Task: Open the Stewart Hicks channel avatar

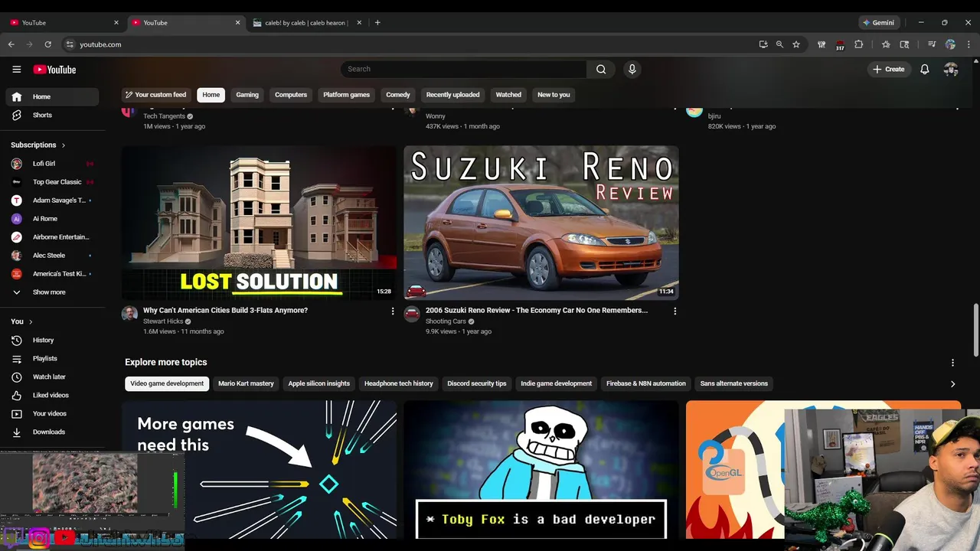Action: 129,314
